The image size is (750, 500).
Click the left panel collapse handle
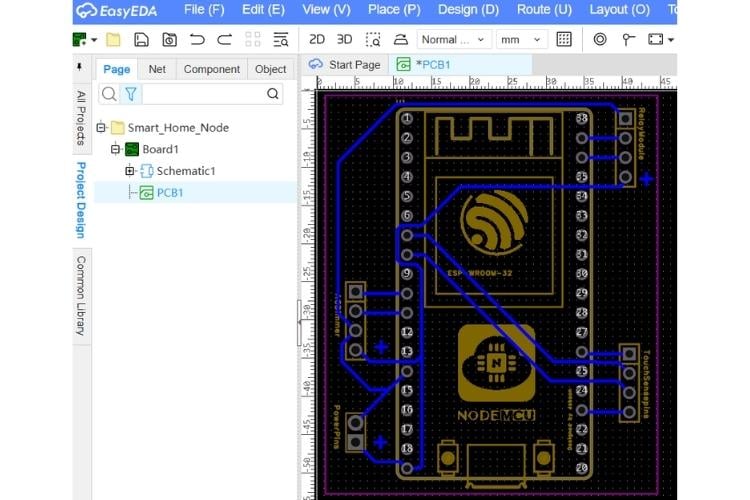coord(299,323)
